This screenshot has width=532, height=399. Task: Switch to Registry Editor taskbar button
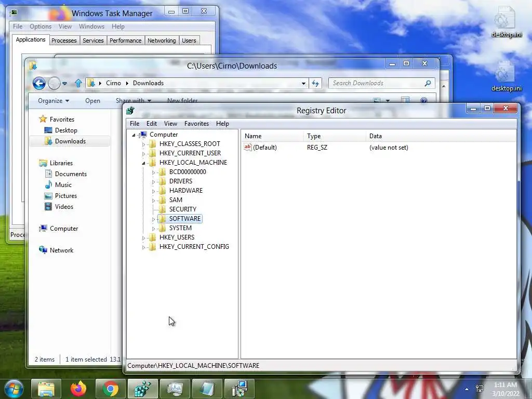click(x=143, y=389)
